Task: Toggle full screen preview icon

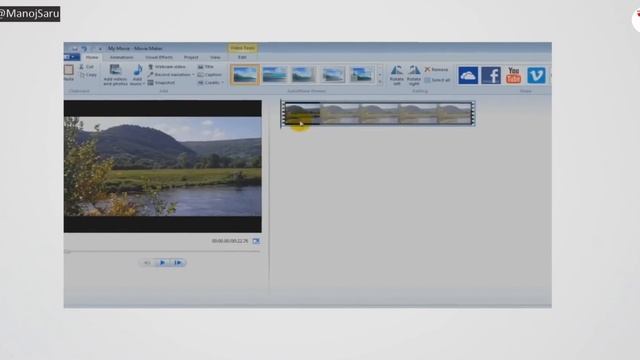Action: pos(256,241)
